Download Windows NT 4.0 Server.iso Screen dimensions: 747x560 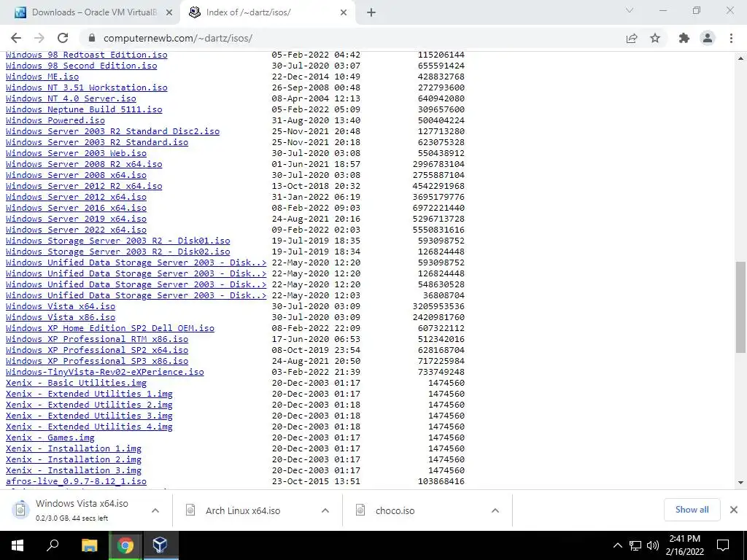[71, 98]
